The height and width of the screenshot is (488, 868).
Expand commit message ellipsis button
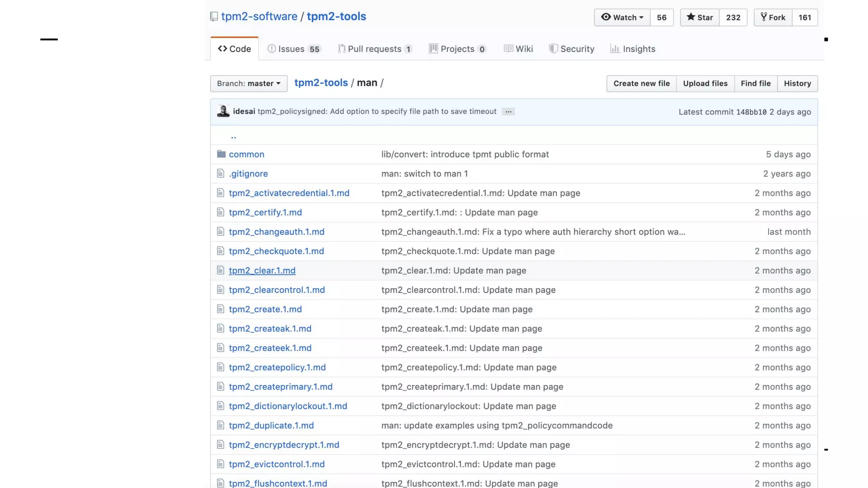(508, 112)
